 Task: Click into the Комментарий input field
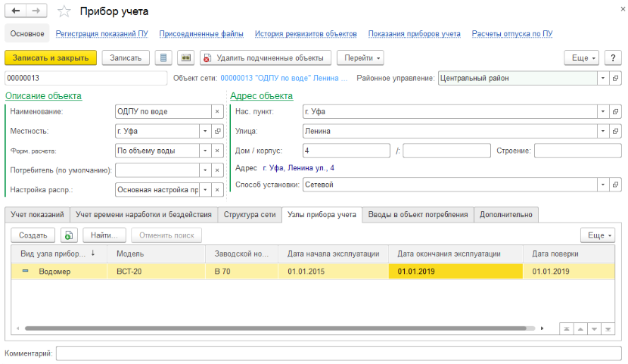[337, 353]
